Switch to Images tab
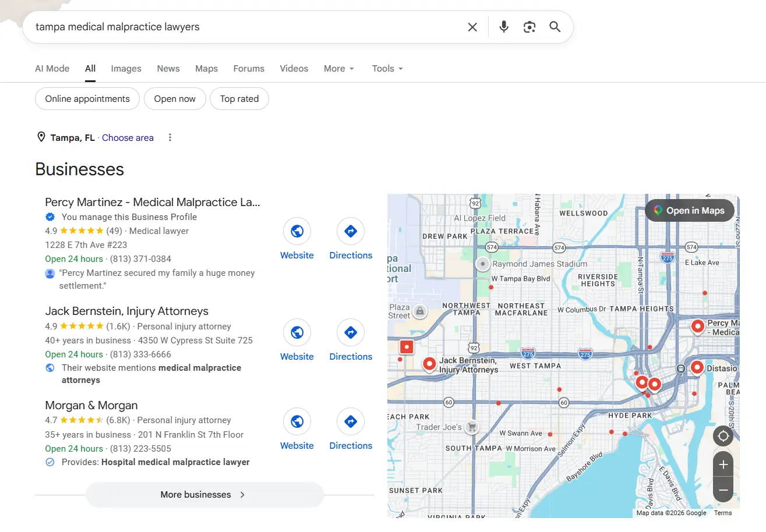 (x=126, y=69)
